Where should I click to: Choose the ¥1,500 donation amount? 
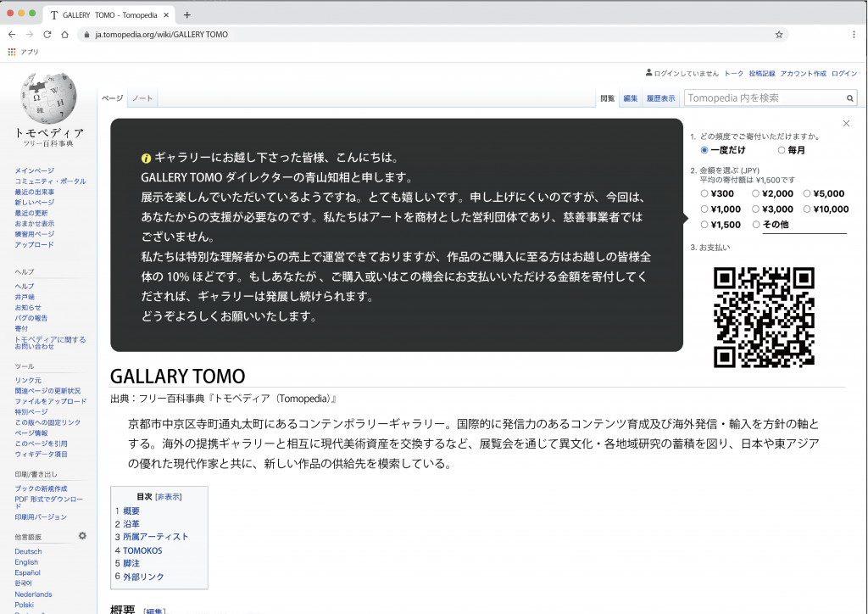pos(704,225)
